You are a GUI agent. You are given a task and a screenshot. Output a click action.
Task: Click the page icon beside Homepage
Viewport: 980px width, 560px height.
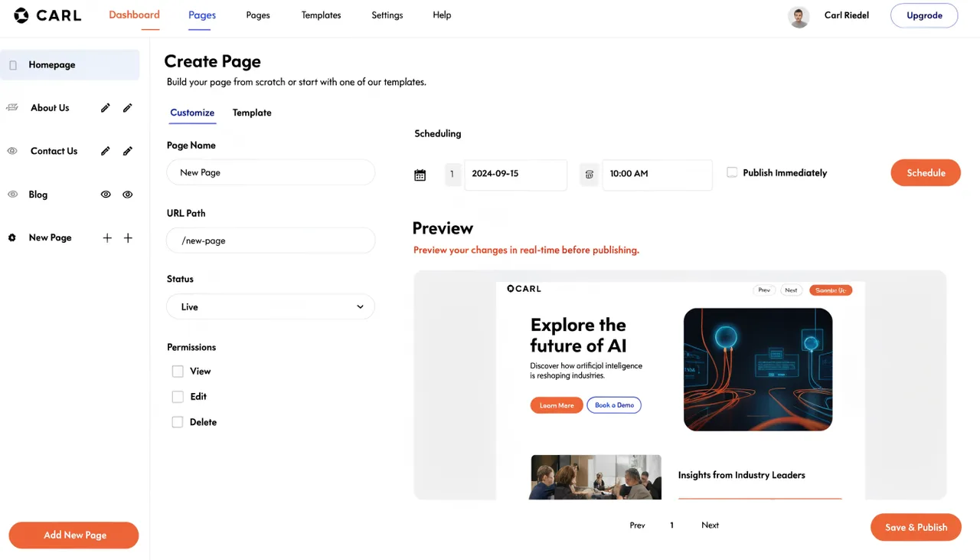(x=13, y=65)
